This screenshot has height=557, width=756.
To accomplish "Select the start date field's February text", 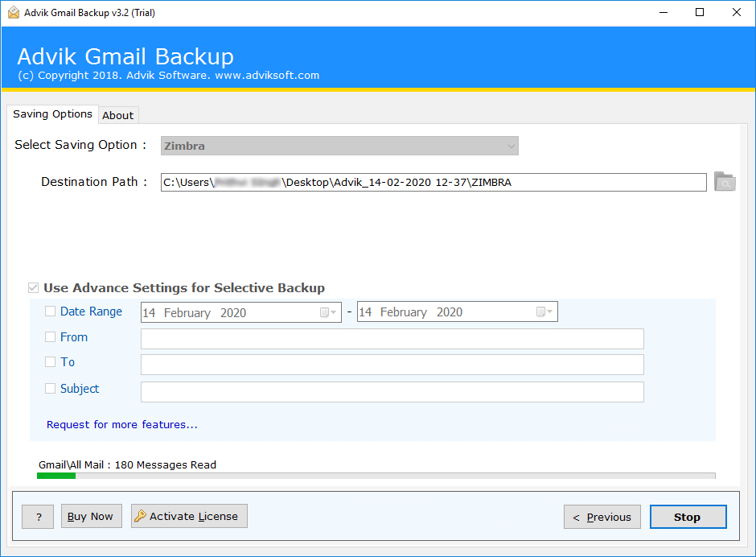I will click(187, 313).
